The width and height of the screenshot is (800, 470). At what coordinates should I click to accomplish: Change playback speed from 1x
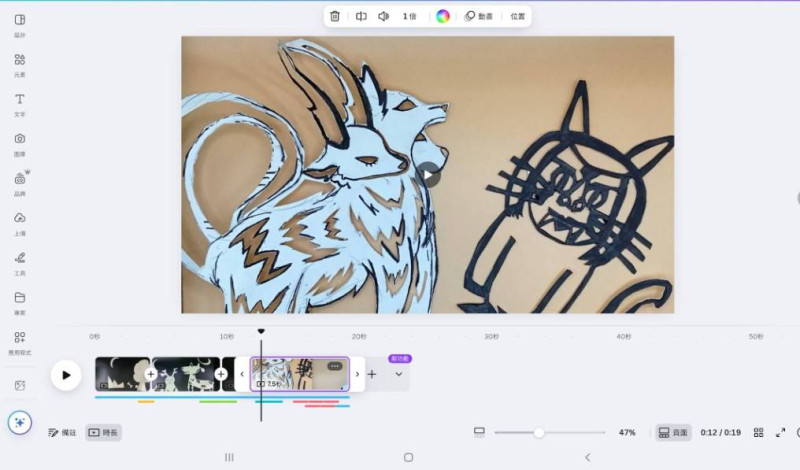tap(409, 16)
